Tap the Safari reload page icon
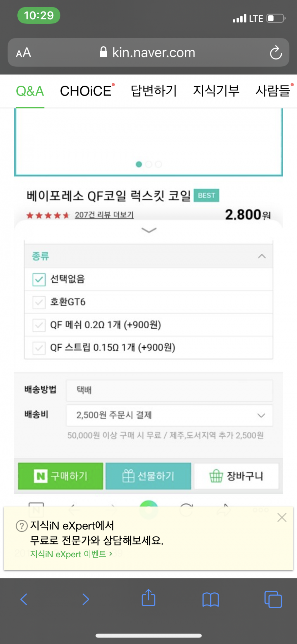 (276, 53)
